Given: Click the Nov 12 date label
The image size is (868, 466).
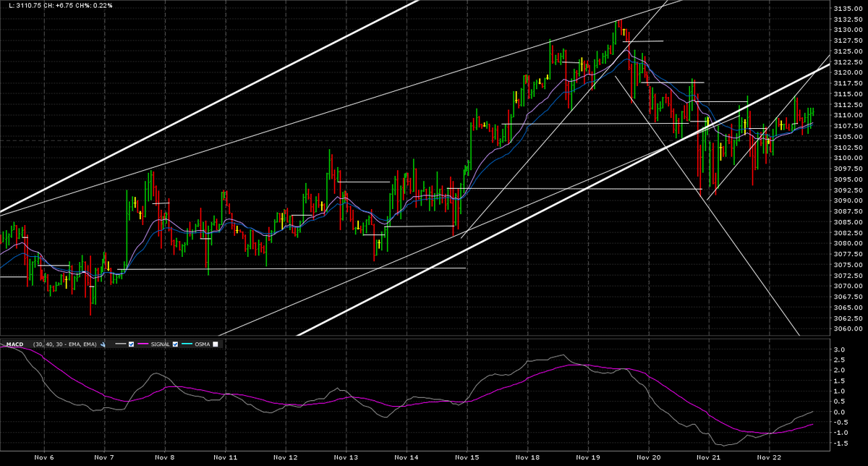Looking at the screenshot, I should coord(285,457).
